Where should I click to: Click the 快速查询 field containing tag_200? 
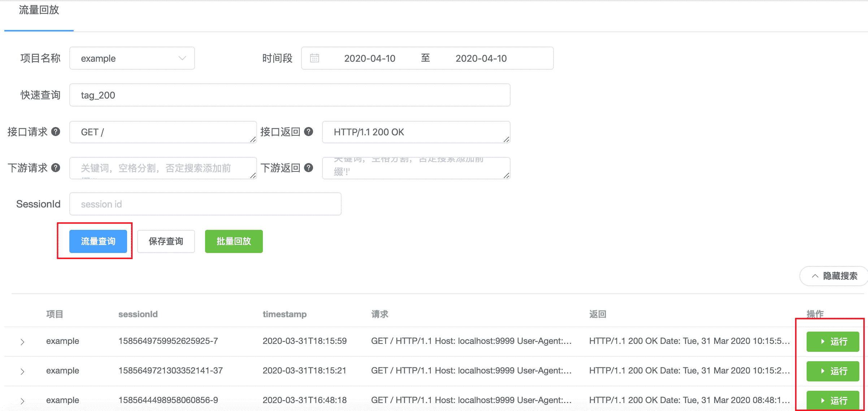[x=290, y=95]
